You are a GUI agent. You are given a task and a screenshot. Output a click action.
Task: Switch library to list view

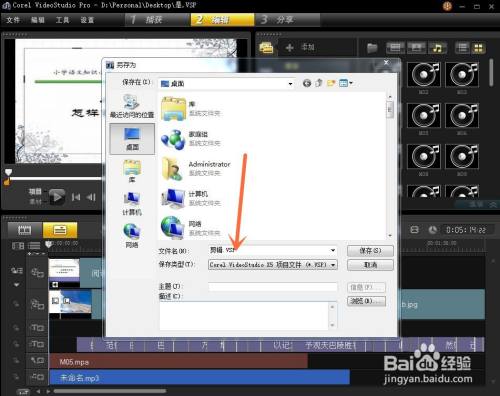point(463,48)
